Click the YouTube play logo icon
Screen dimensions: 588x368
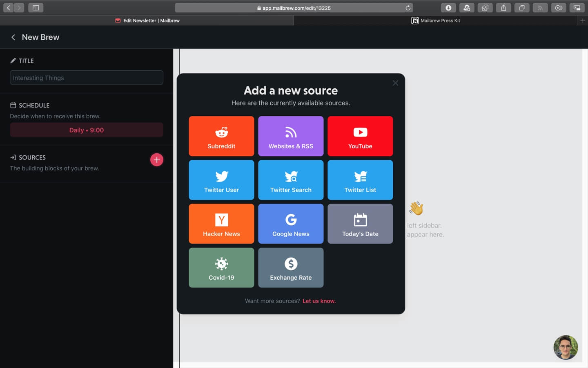(x=360, y=132)
